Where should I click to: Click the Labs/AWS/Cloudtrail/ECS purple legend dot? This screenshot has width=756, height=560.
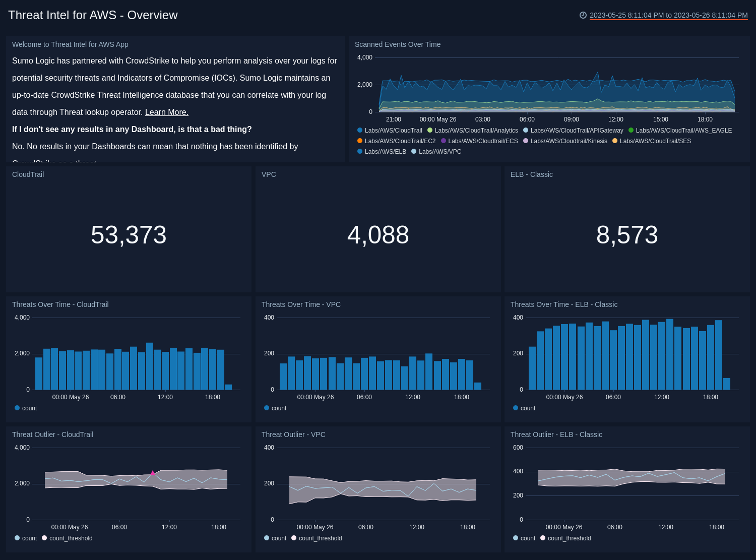point(444,141)
